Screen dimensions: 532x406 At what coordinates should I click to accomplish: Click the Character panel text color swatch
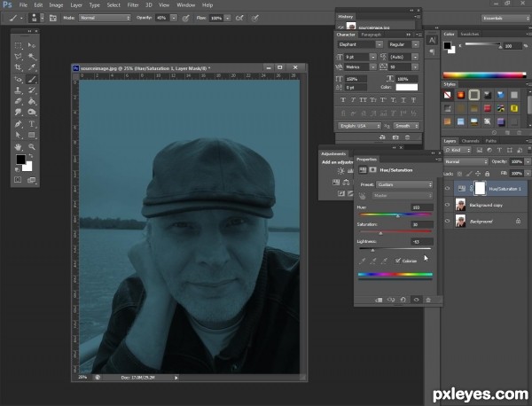point(407,88)
